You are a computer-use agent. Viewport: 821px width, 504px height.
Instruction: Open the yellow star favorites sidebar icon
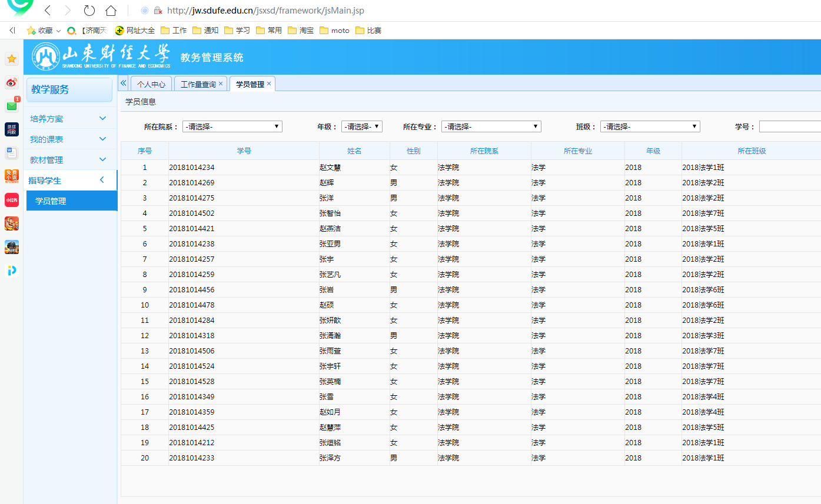point(12,59)
